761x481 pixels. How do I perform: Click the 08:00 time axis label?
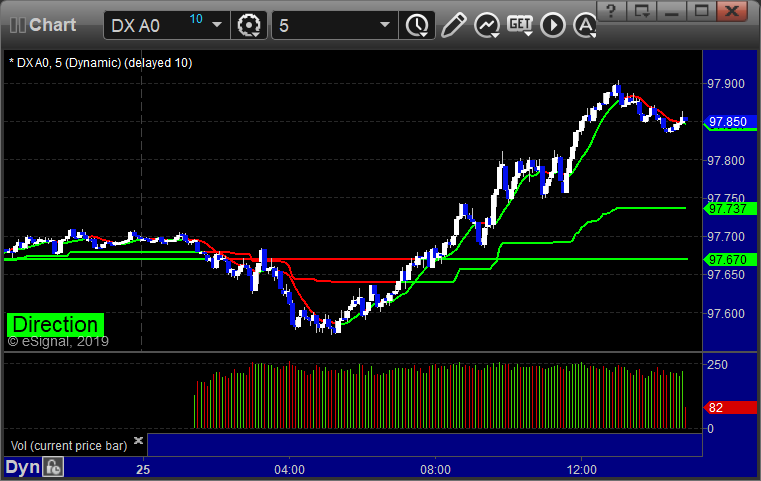pos(435,470)
